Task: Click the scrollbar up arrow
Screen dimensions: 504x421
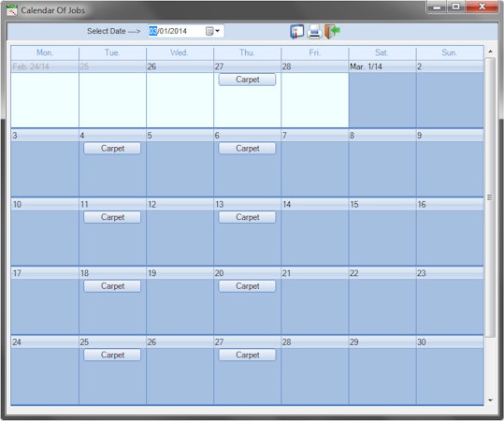Action: 490,51
